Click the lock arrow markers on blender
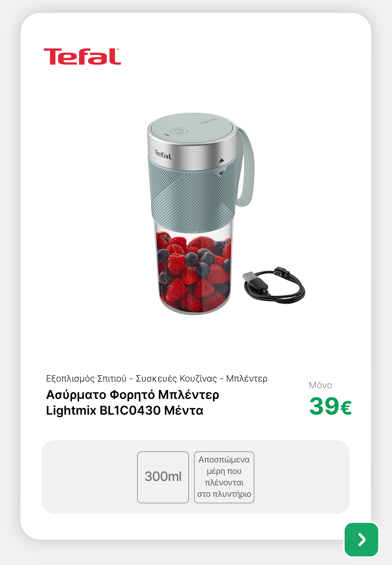Viewport: 392px width, 565px height. coord(221,167)
